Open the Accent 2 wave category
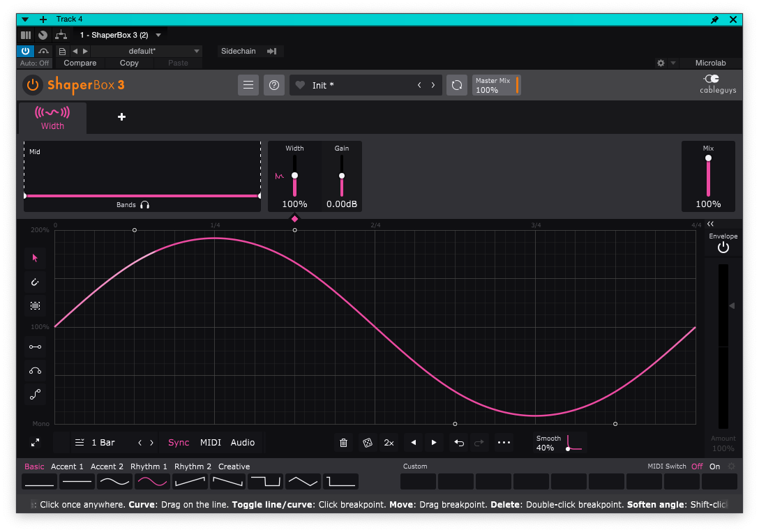Image resolution: width=759 pixels, height=532 pixels. click(x=107, y=466)
